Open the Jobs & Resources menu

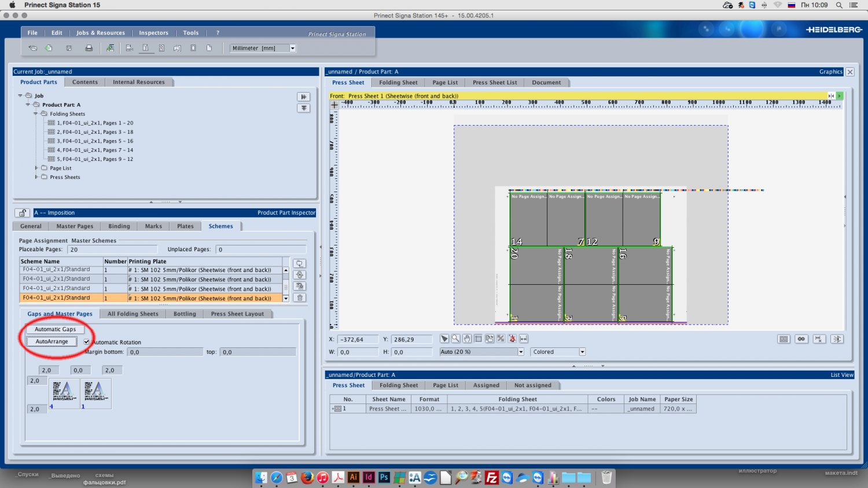pyautogui.click(x=100, y=33)
